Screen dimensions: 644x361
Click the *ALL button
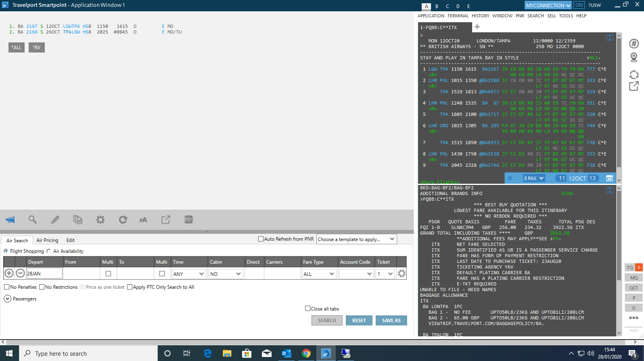click(17, 48)
